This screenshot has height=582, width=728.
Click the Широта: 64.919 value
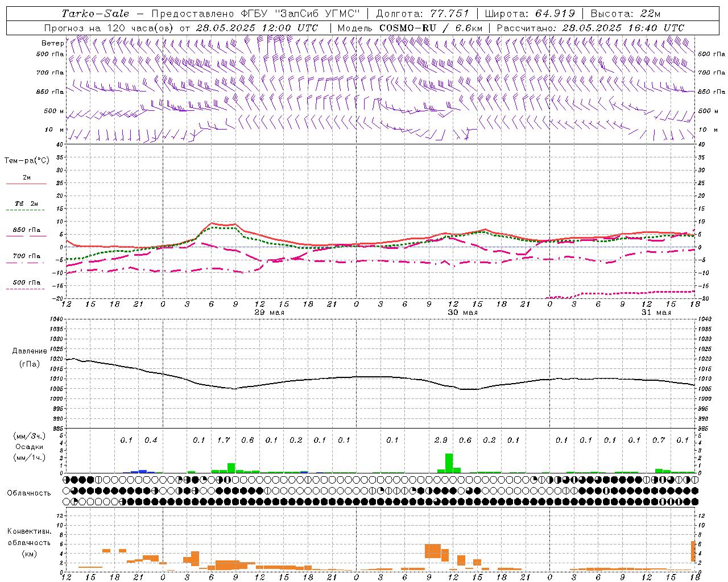click(x=531, y=14)
